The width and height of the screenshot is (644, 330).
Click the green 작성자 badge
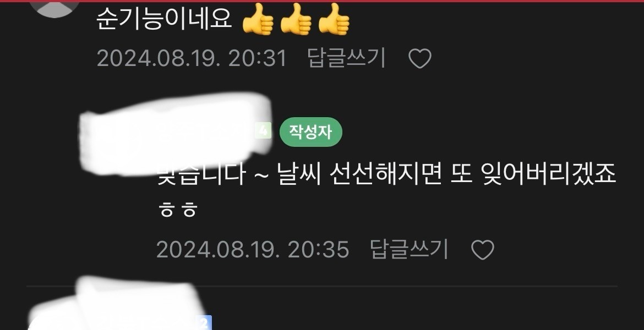[x=310, y=132]
